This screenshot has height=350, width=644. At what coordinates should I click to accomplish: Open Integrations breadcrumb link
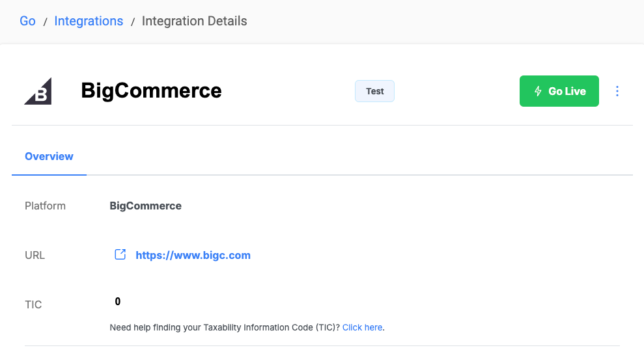[89, 21]
